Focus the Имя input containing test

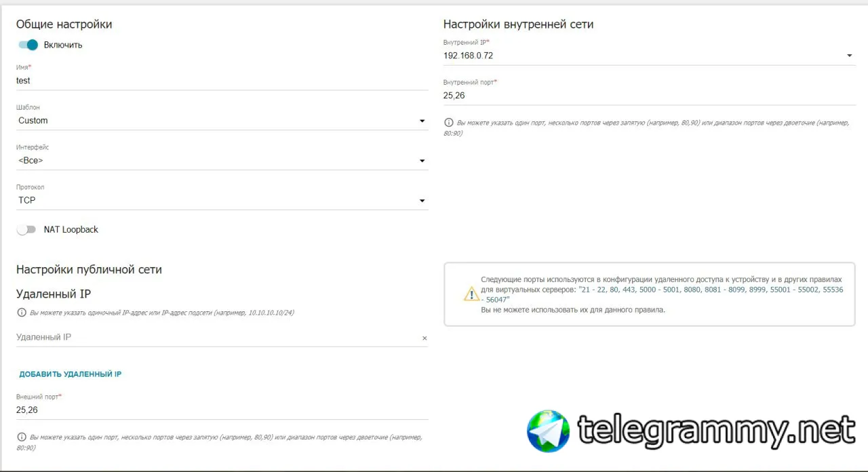(x=222, y=81)
